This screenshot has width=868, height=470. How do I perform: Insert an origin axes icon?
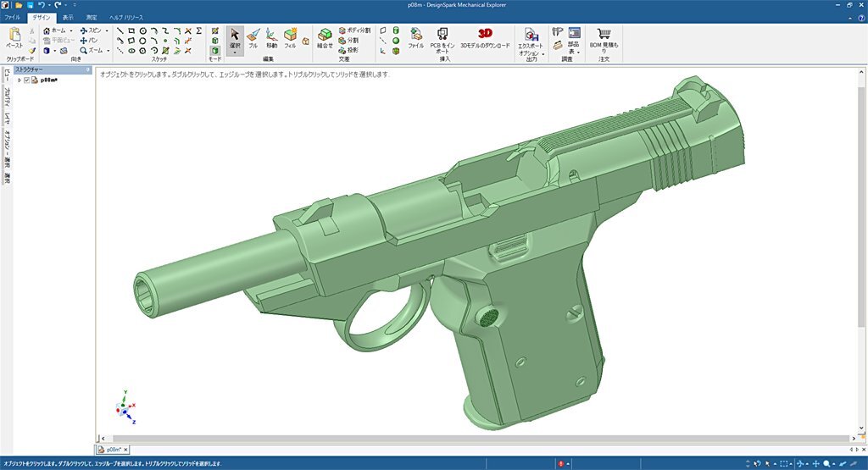(x=383, y=51)
